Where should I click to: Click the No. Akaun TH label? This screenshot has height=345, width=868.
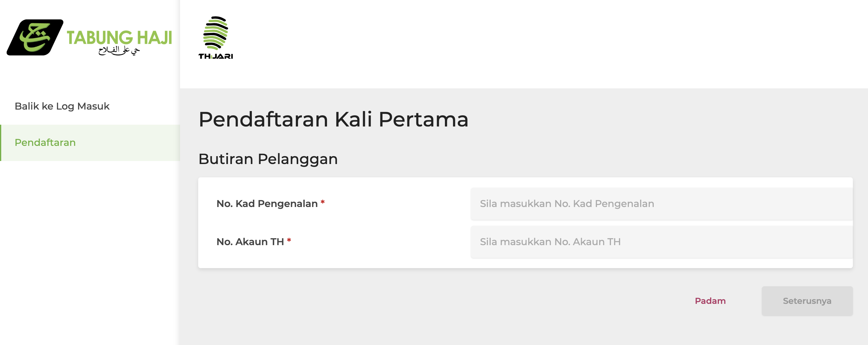(x=250, y=242)
